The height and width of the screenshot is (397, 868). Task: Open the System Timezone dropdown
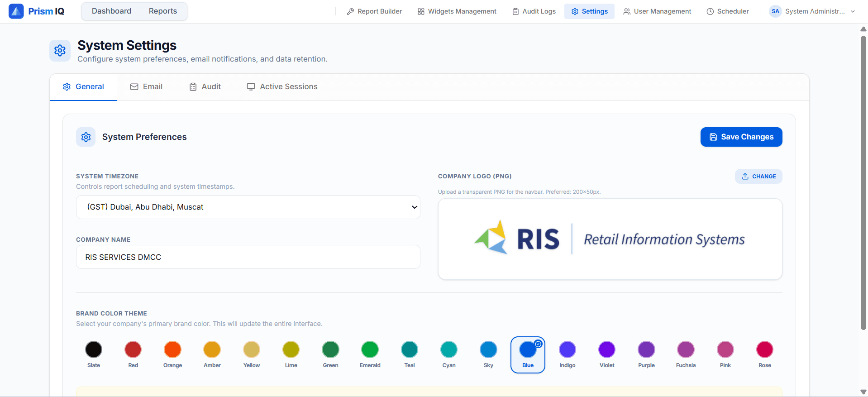(248, 207)
